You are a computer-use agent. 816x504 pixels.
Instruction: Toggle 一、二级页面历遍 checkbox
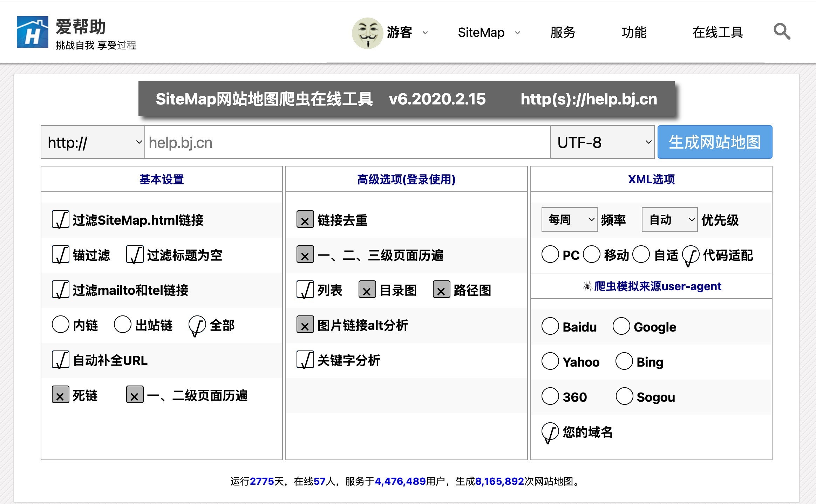[x=135, y=395]
